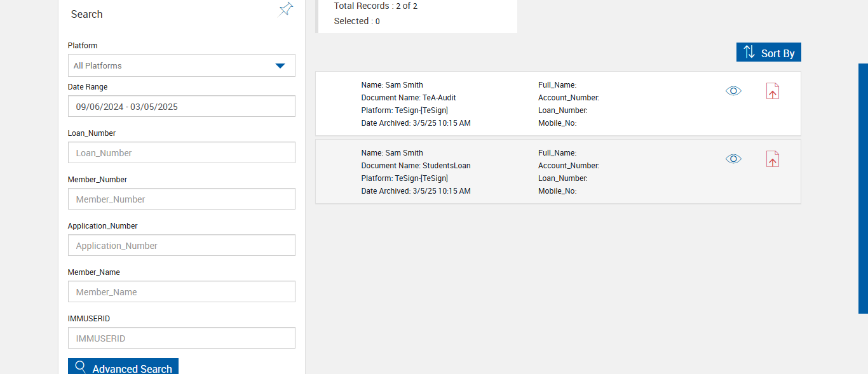View the TeA-Audit document with eye icon
Screen dimensions: 868x374
pos(733,91)
